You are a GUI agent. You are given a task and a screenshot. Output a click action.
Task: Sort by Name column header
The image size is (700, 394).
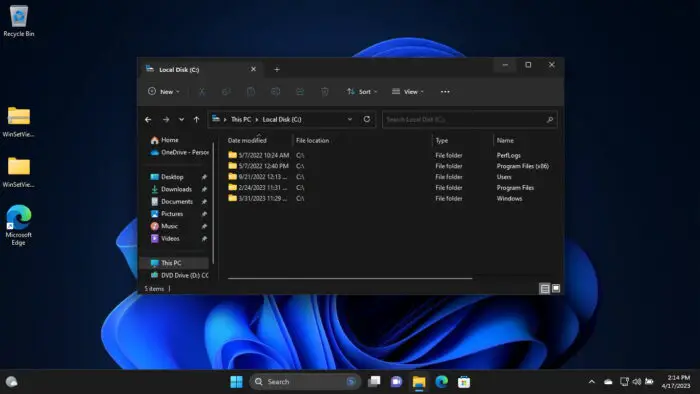click(505, 141)
